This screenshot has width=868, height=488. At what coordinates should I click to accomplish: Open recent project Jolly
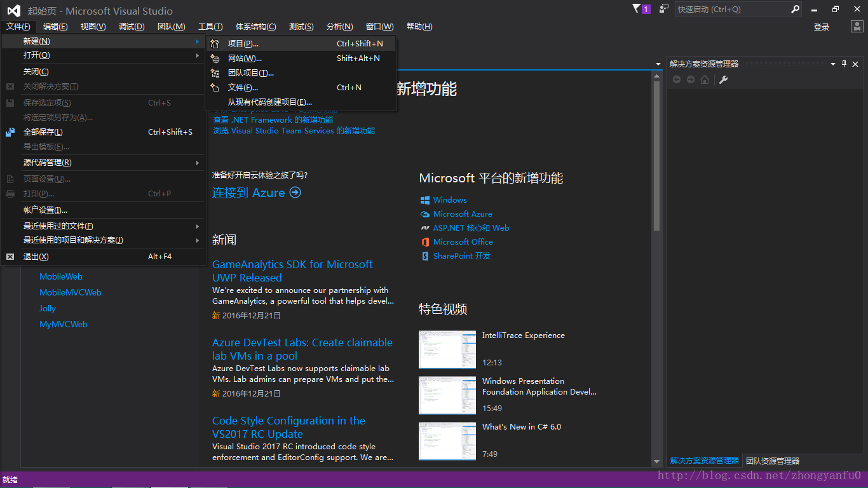pyautogui.click(x=48, y=309)
